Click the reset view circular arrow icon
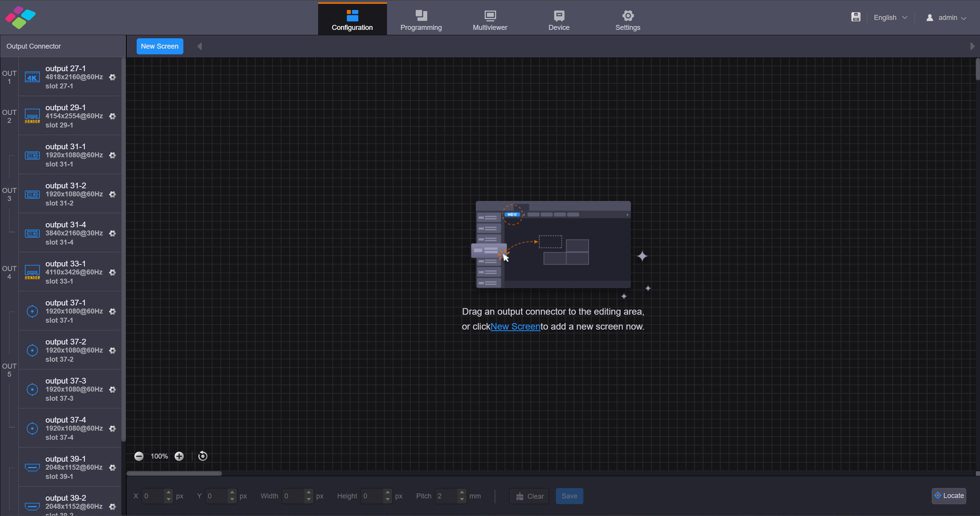The image size is (980, 516). coord(202,456)
